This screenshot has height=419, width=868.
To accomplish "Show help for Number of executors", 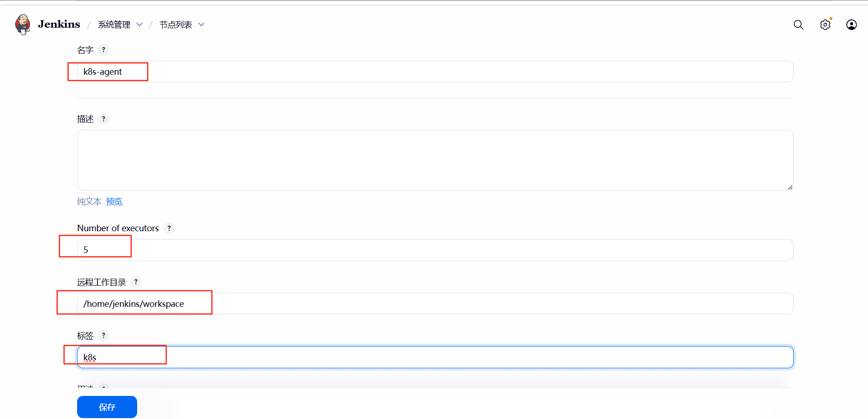I will pos(169,228).
